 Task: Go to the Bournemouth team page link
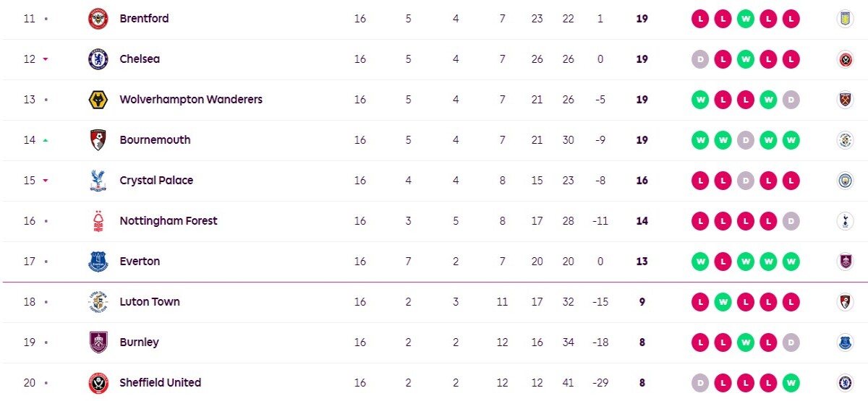click(155, 140)
